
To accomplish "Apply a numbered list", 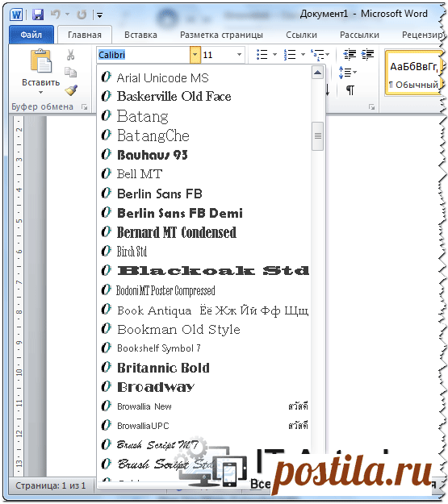I will tap(290, 55).
